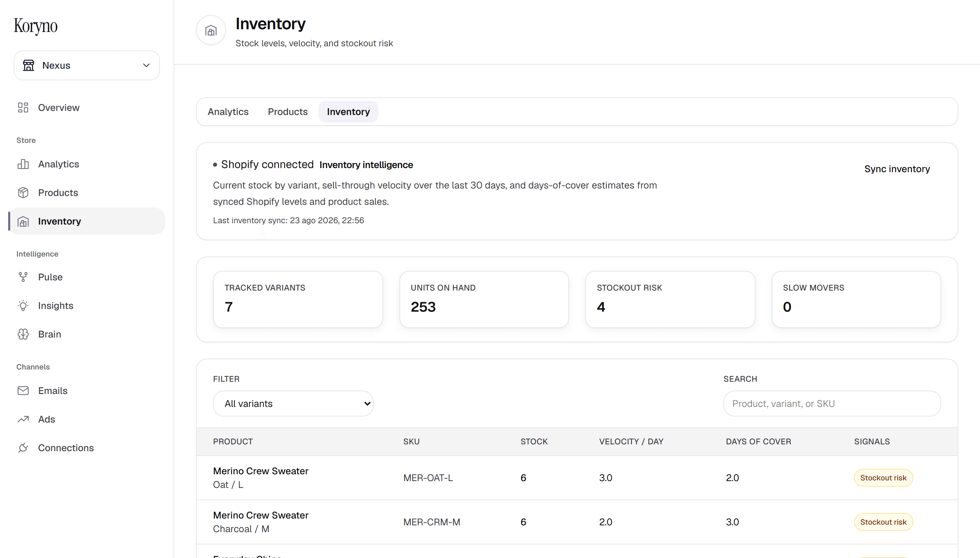Viewport: 980px width, 558px height.
Task: Open Products in the sidebar
Action: pos(87,193)
